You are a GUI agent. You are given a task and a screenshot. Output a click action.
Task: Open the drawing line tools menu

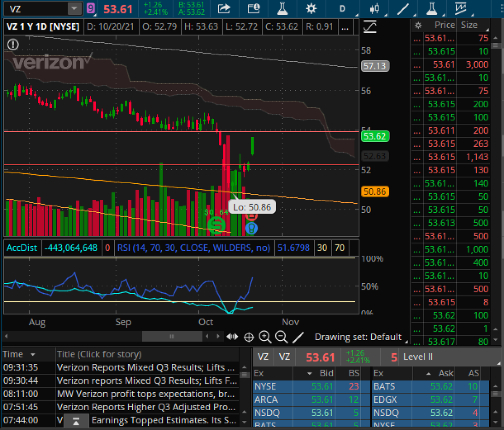point(403,8)
